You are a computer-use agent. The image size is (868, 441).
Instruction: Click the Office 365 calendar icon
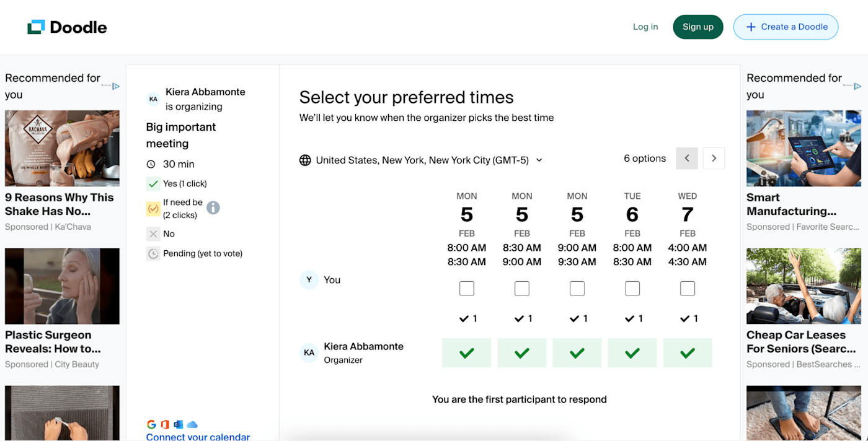165,424
